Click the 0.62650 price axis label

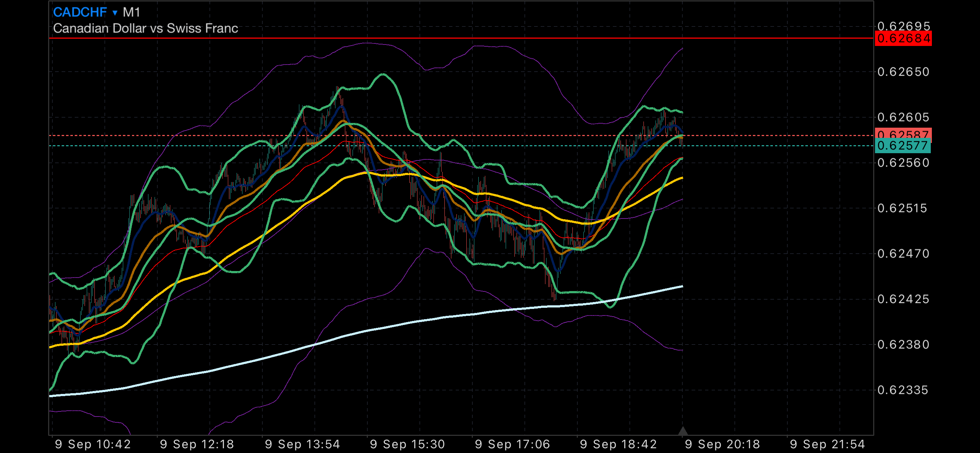(x=903, y=71)
